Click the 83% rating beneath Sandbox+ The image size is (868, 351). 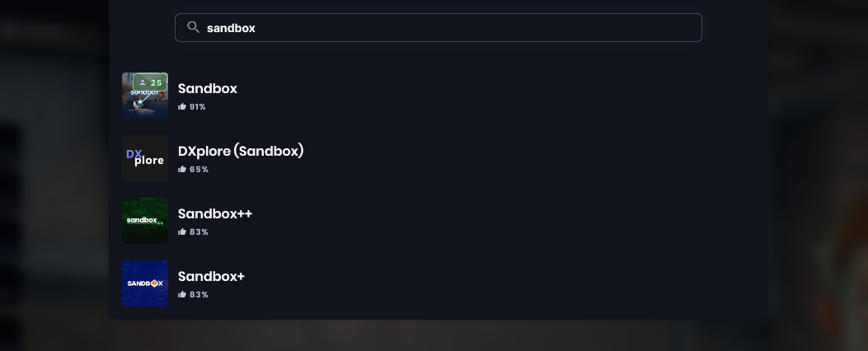click(199, 295)
